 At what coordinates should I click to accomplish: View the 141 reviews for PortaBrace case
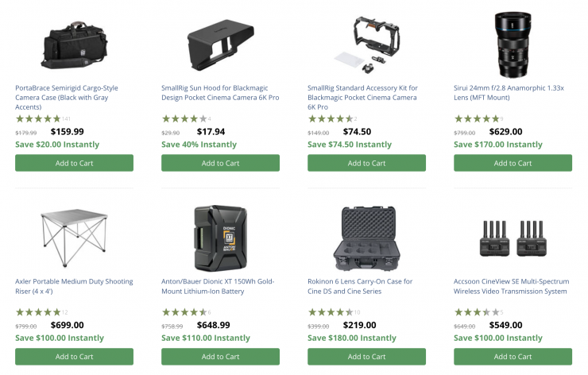tap(66, 119)
